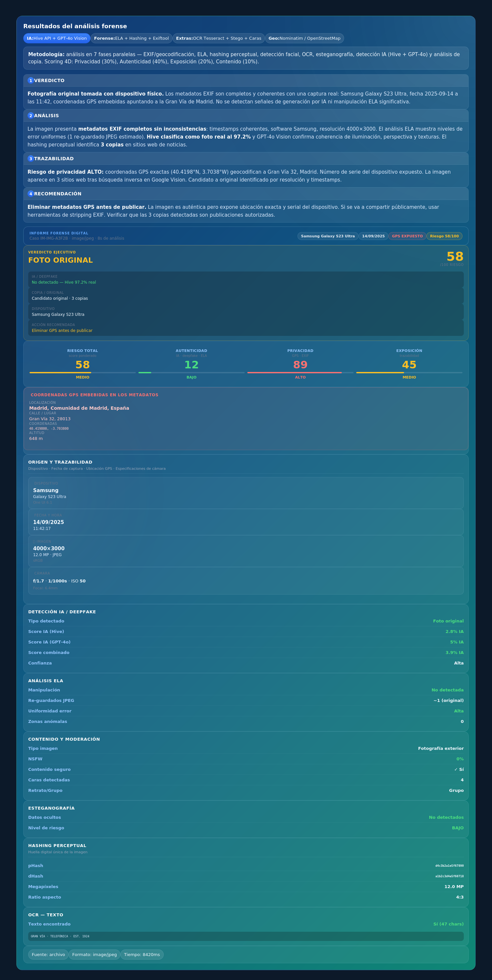Collapse the ANÁLISIS section header

[246, 116]
